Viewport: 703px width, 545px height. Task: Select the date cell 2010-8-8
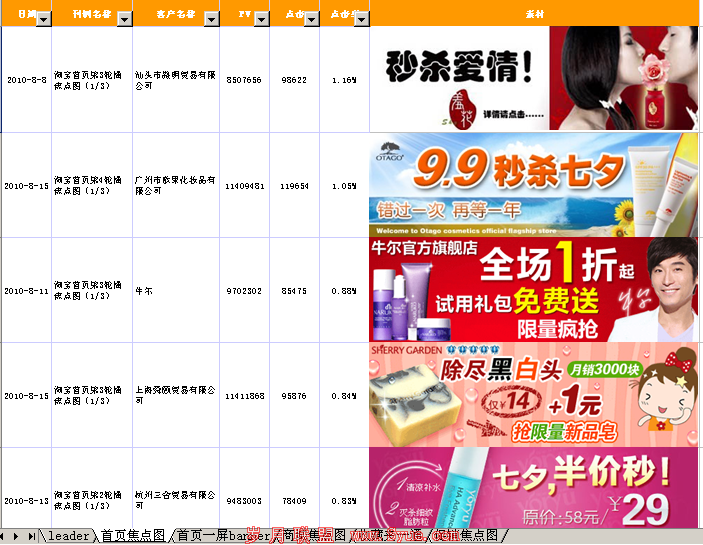26,80
